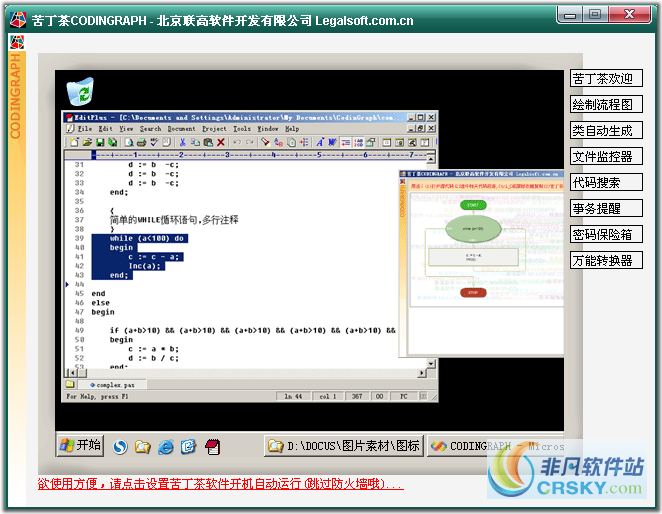The width and height of the screenshot is (662, 514).
Task: Click the 'else' line in the code editor
Action: click(x=100, y=303)
